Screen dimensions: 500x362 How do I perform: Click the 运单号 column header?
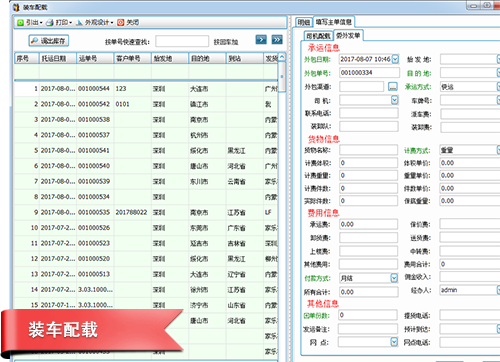[95, 58]
